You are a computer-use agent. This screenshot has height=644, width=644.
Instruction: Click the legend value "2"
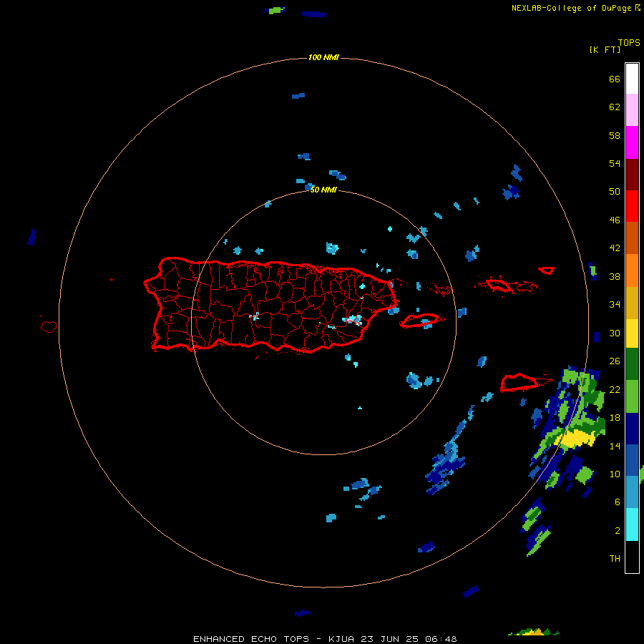(618, 531)
